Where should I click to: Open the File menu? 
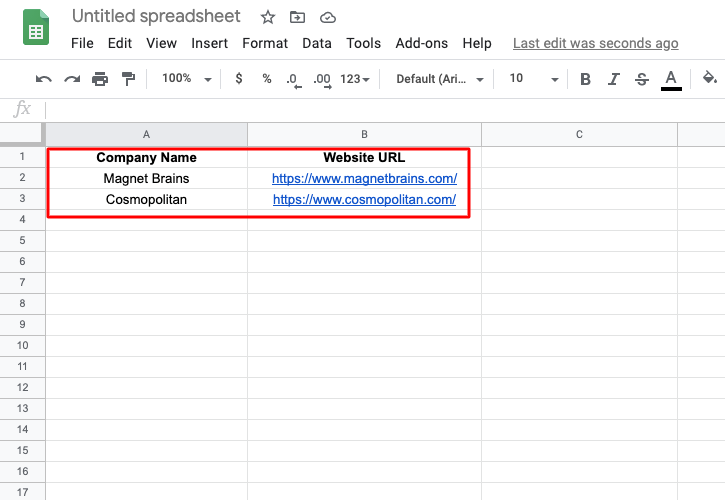82,43
